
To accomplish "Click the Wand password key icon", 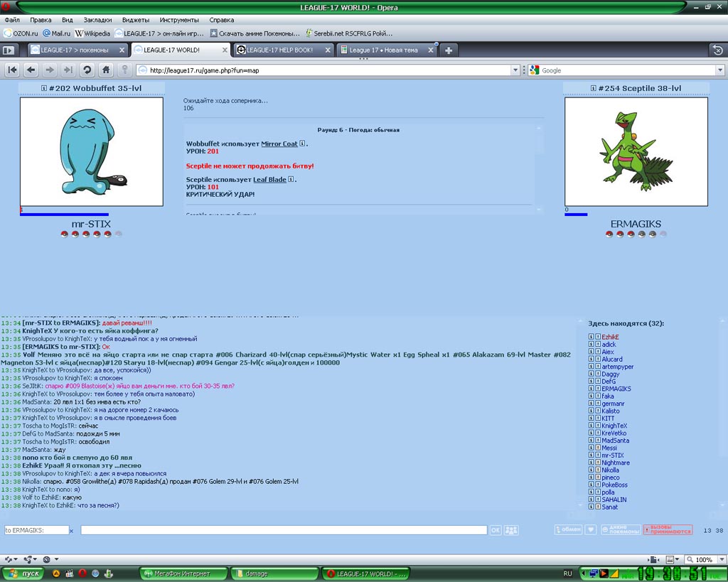I will pos(124,70).
